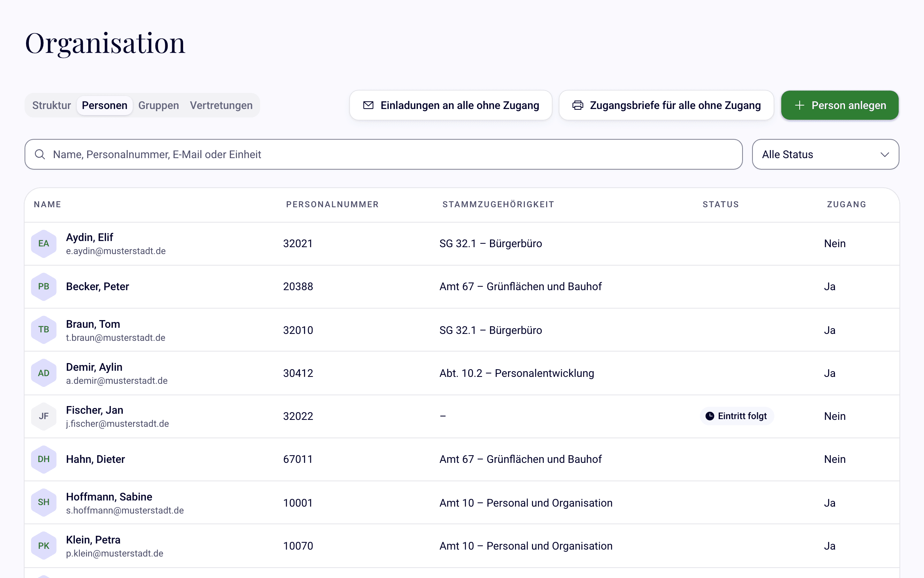
Task: Click the Stammzugehörigkeit column header
Action: pyautogui.click(x=498, y=204)
